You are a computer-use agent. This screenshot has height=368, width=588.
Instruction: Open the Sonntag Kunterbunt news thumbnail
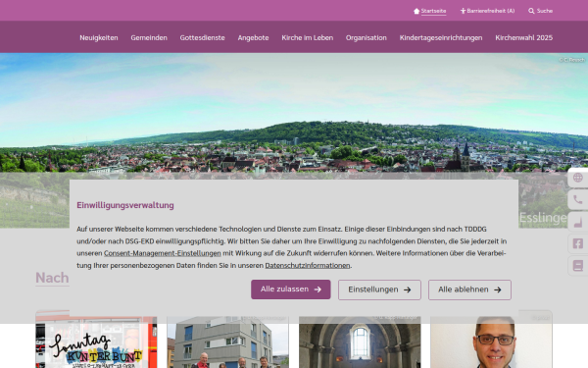(96, 342)
